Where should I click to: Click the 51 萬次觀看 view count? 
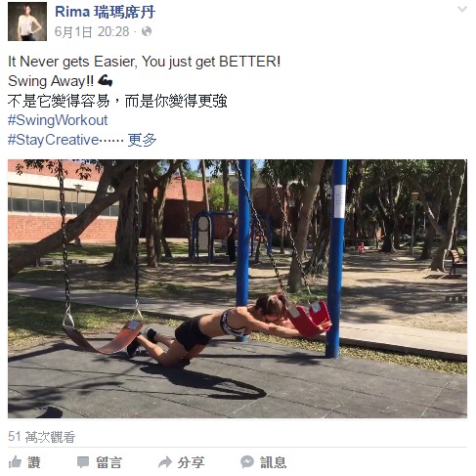click(42, 437)
